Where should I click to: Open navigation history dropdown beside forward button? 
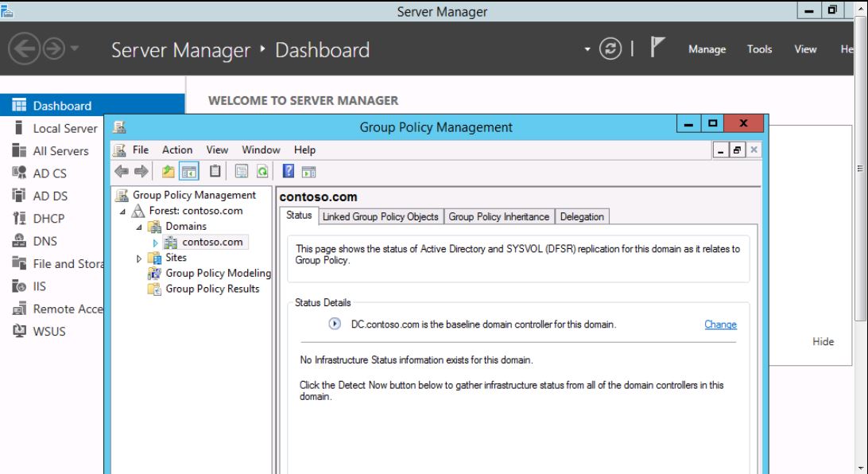click(75, 49)
